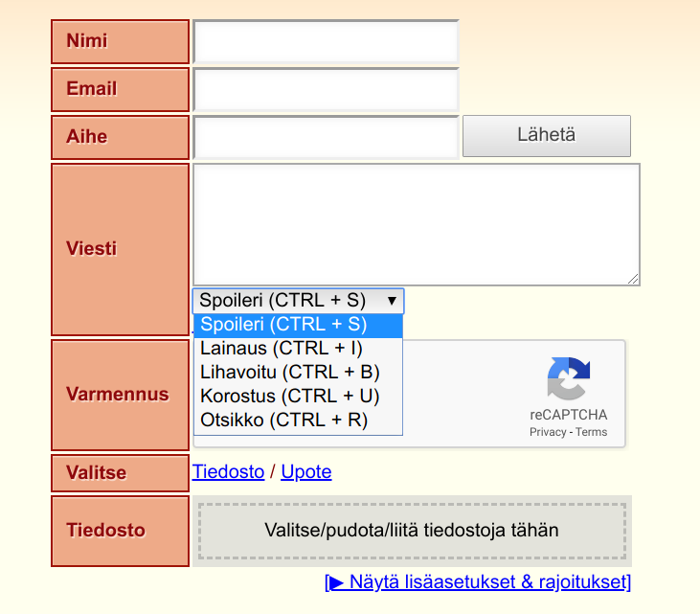This screenshot has height=614, width=700.
Task: Click the dropdown arrow on formatting selector
Action: coord(391,301)
